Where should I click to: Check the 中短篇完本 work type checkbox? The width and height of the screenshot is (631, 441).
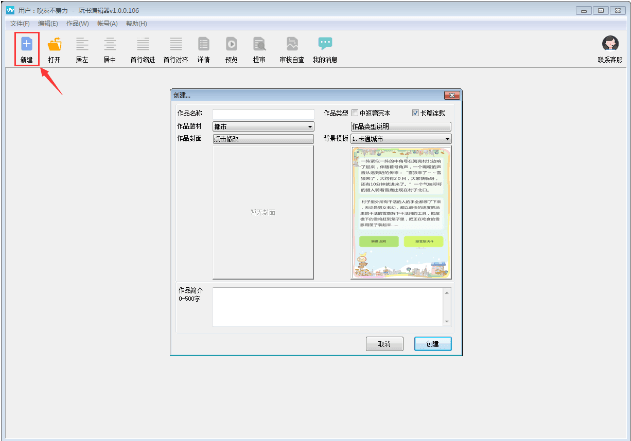point(355,114)
